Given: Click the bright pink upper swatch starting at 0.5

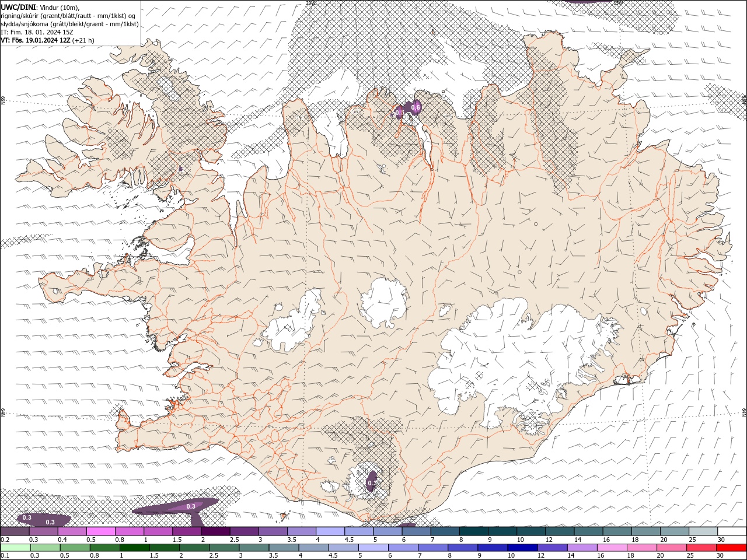Looking at the screenshot, I should pos(100,531).
